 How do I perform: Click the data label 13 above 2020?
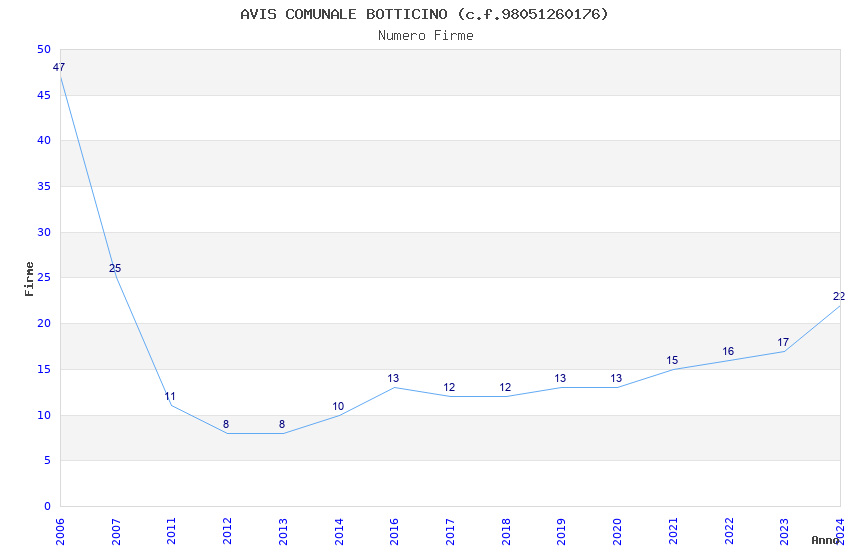[x=616, y=378]
